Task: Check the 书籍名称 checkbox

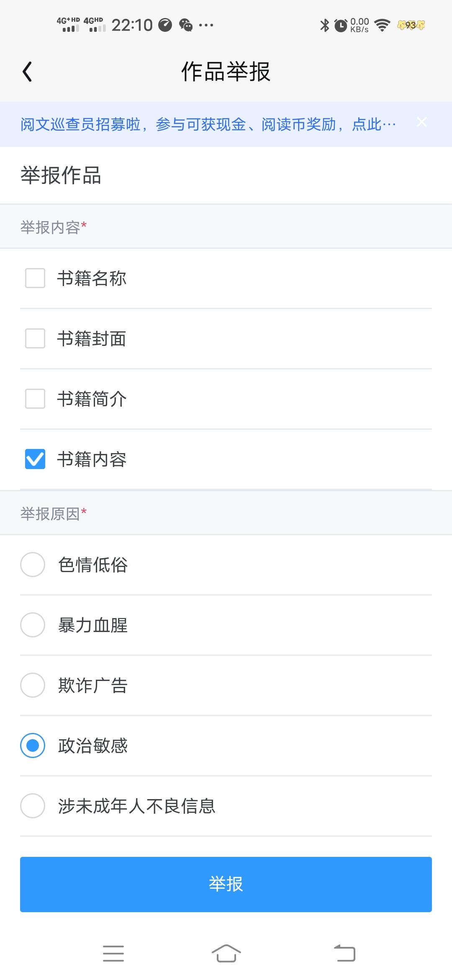Action: (x=35, y=278)
